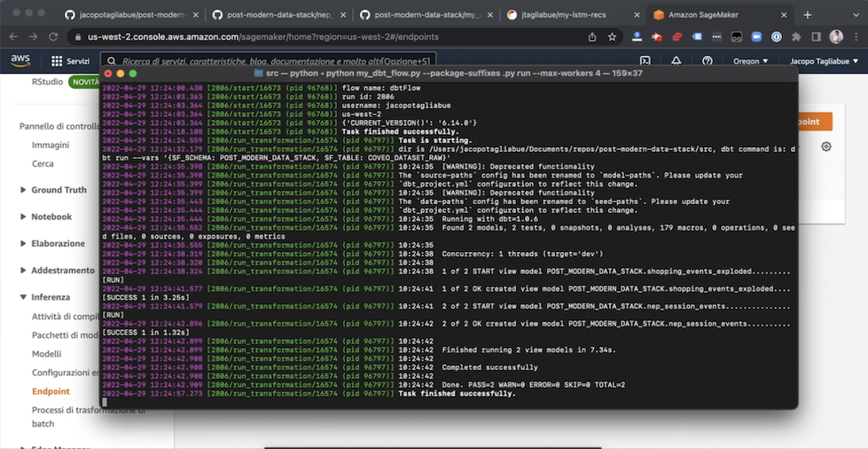Viewport: 868px width, 449px height.
Task: Expand Elaborazione section in sidebar
Action: (x=23, y=243)
